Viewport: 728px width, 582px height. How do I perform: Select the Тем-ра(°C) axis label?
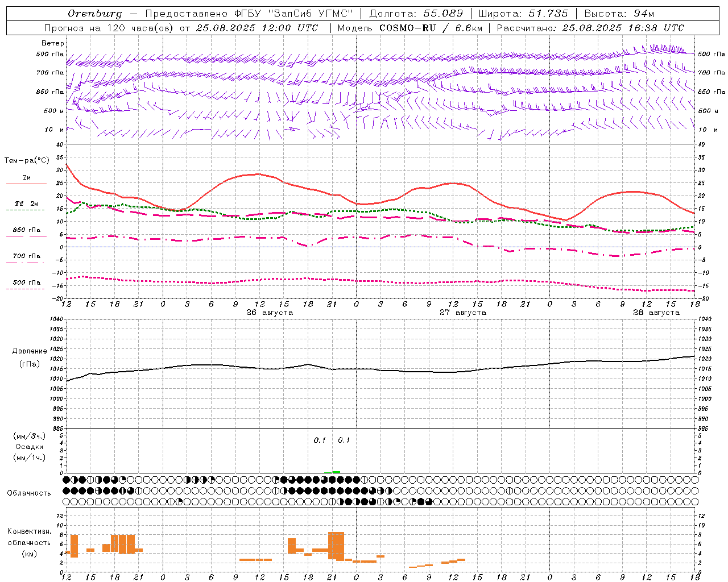pos(27,161)
